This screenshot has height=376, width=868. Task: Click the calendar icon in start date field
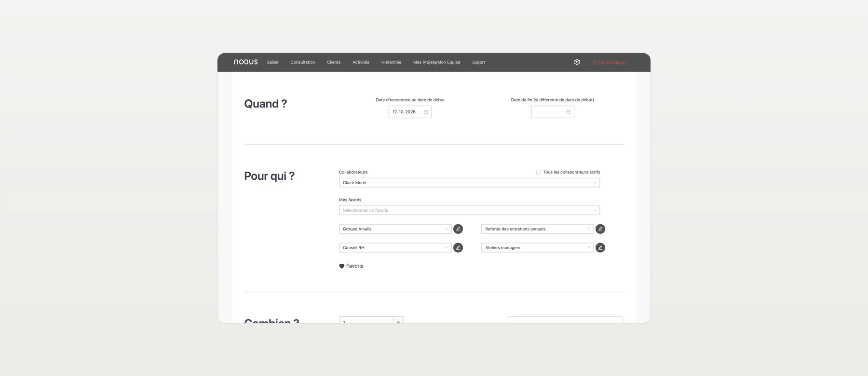pos(426,112)
